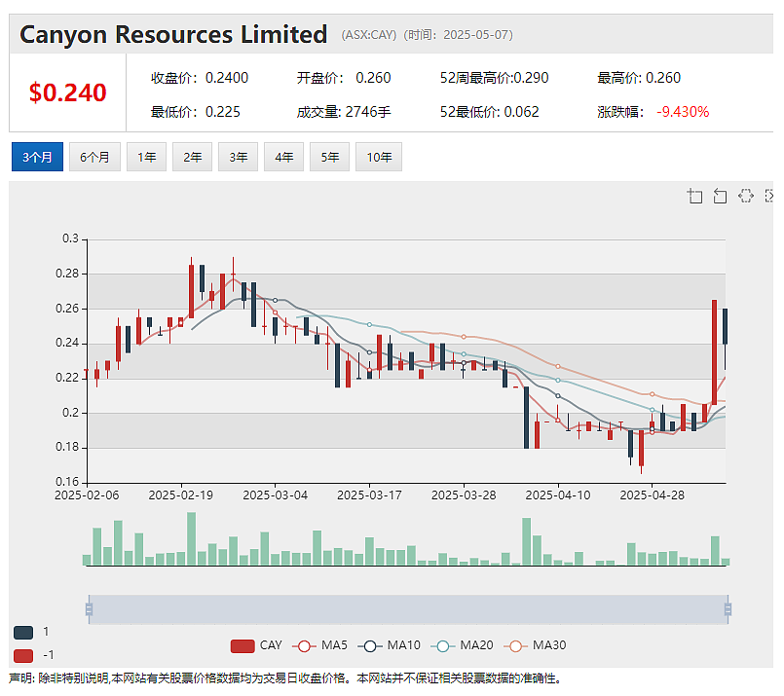Click the (ASX:CAY) ticker text

coord(369,35)
